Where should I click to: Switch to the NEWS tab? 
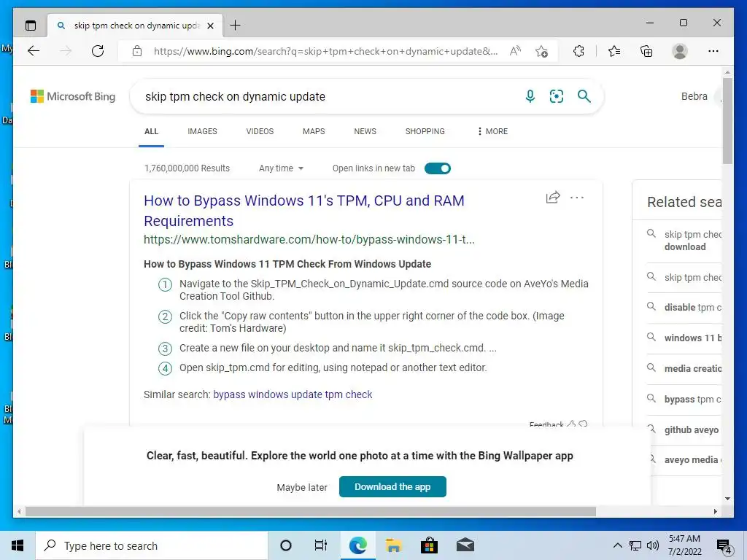[365, 131]
